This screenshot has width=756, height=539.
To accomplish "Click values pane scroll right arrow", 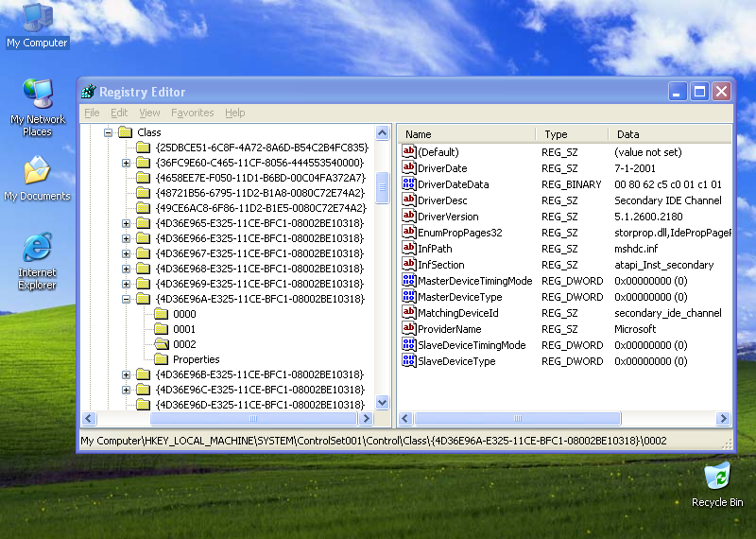I will pyautogui.click(x=723, y=418).
